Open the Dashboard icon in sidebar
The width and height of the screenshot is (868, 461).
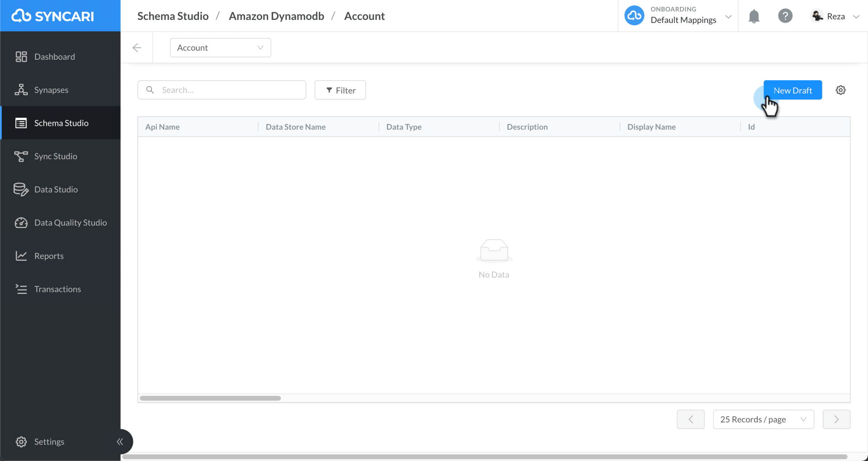(x=21, y=57)
